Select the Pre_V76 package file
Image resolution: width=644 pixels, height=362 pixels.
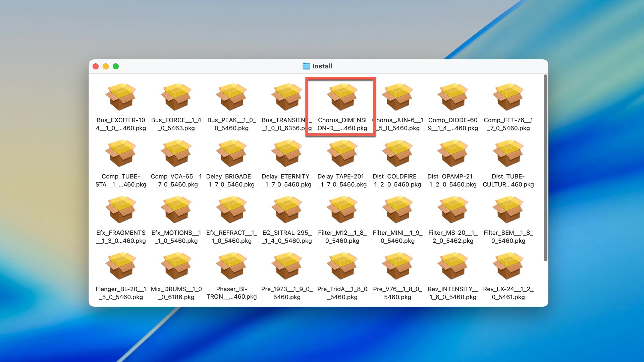(x=397, y=266)
